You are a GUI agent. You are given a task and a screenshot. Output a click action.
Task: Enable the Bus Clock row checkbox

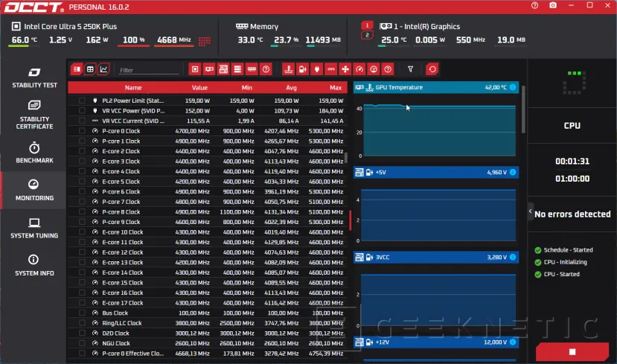[82, 313]
